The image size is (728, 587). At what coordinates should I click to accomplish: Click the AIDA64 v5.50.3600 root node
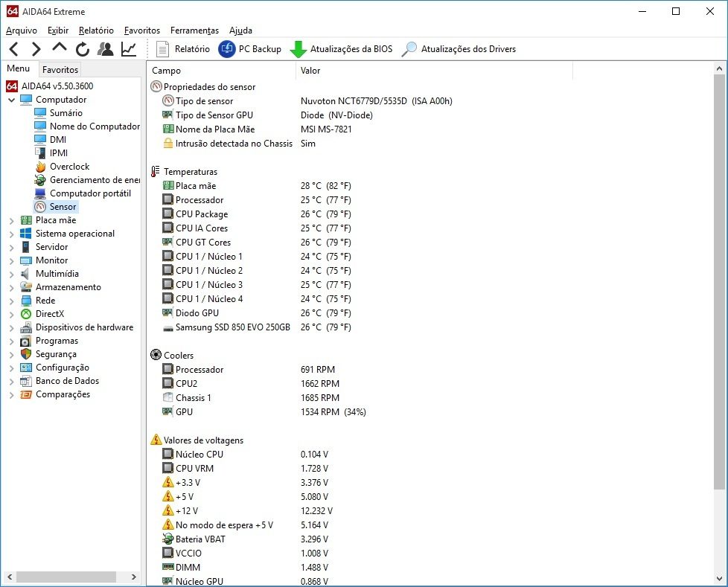pos(57,86)
